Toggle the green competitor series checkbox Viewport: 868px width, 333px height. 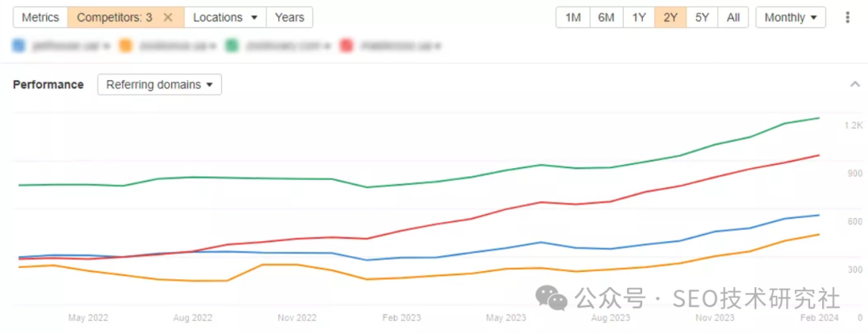pos(231,46)
